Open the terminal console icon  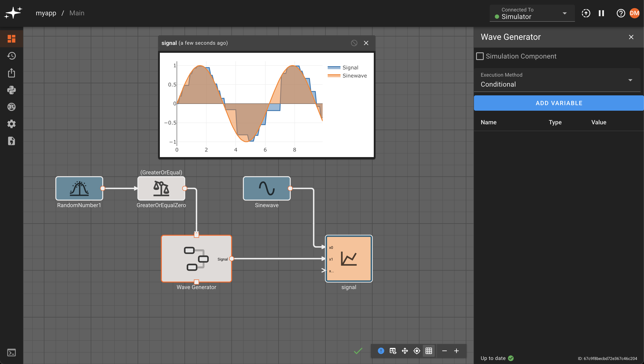point(12,353)
